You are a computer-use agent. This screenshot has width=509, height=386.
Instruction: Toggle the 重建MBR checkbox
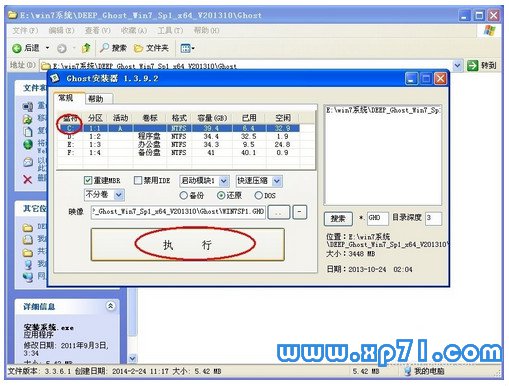click(88, 181)
